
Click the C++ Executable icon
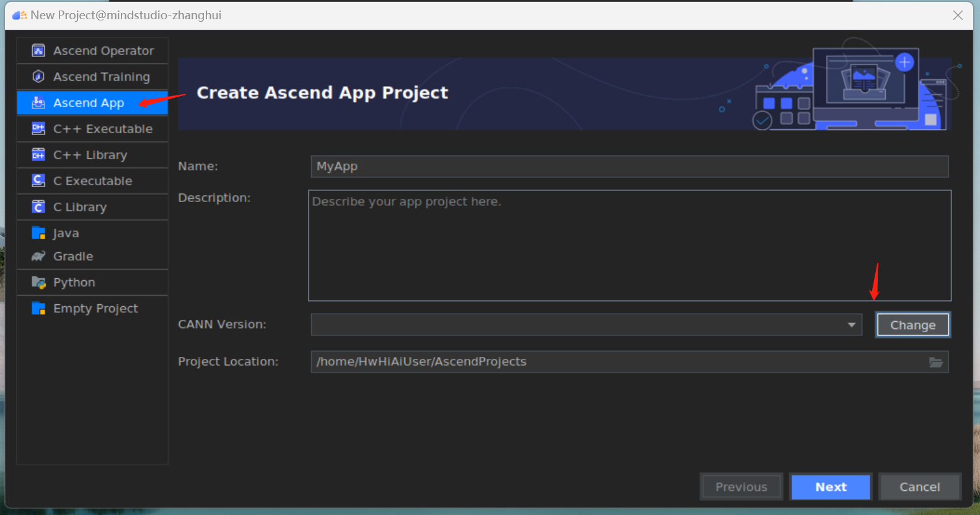[38, 129]
